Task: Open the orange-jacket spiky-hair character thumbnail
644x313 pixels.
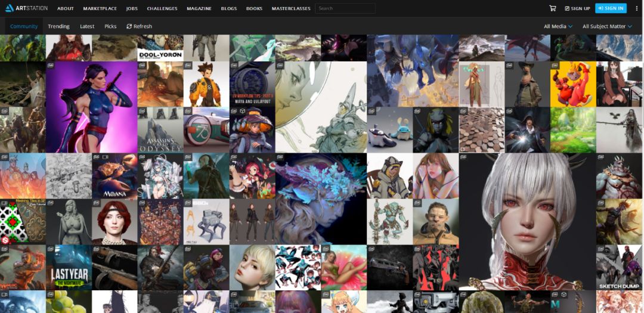Action: click(x=206, y=84)
